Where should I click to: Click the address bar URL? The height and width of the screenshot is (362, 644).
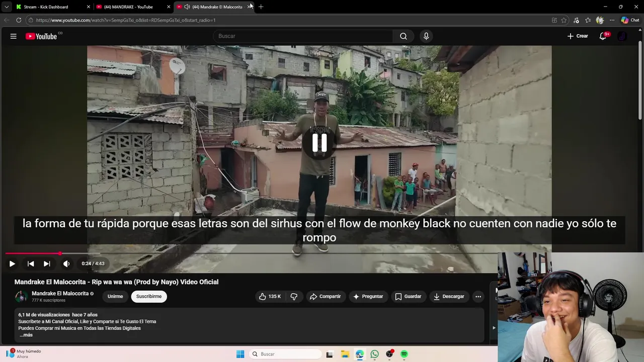[x=126, y=20]
